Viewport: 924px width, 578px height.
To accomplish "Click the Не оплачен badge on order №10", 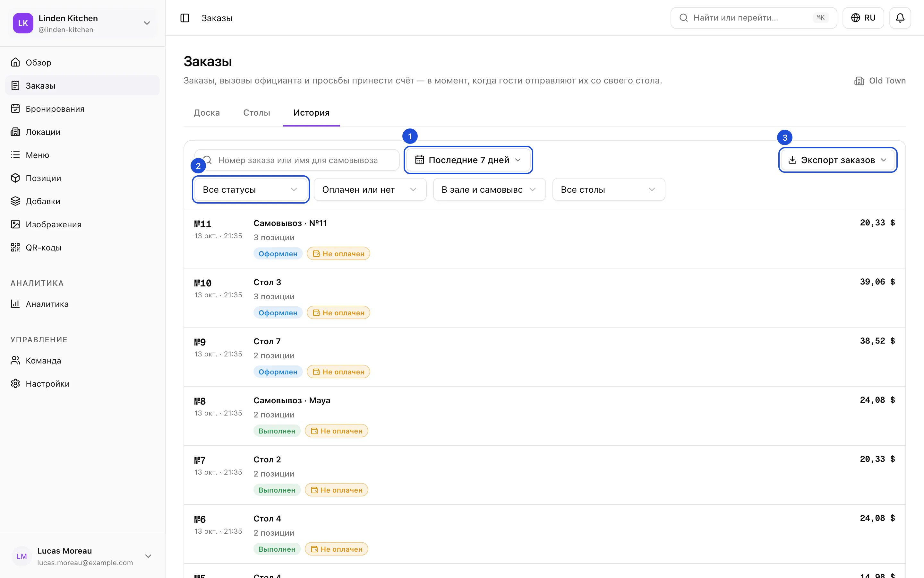I will coord(338,313).
